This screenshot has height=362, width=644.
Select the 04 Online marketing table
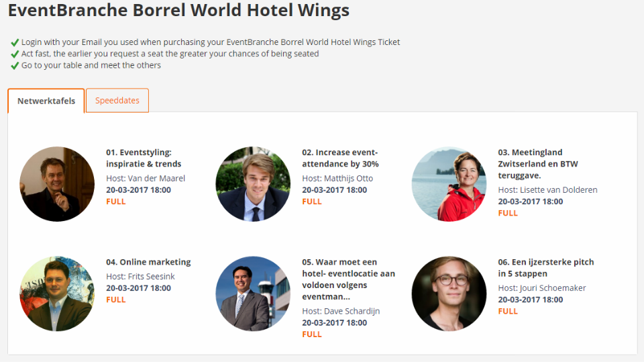coord(148,262)
